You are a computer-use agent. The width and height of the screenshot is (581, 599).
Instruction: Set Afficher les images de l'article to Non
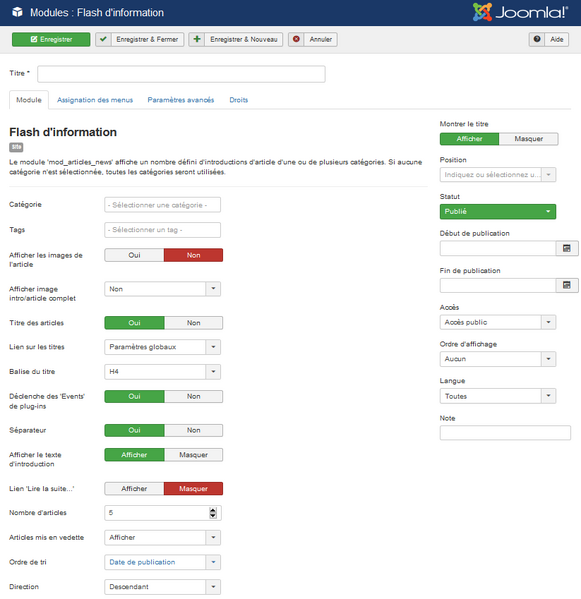coord(193,255)
